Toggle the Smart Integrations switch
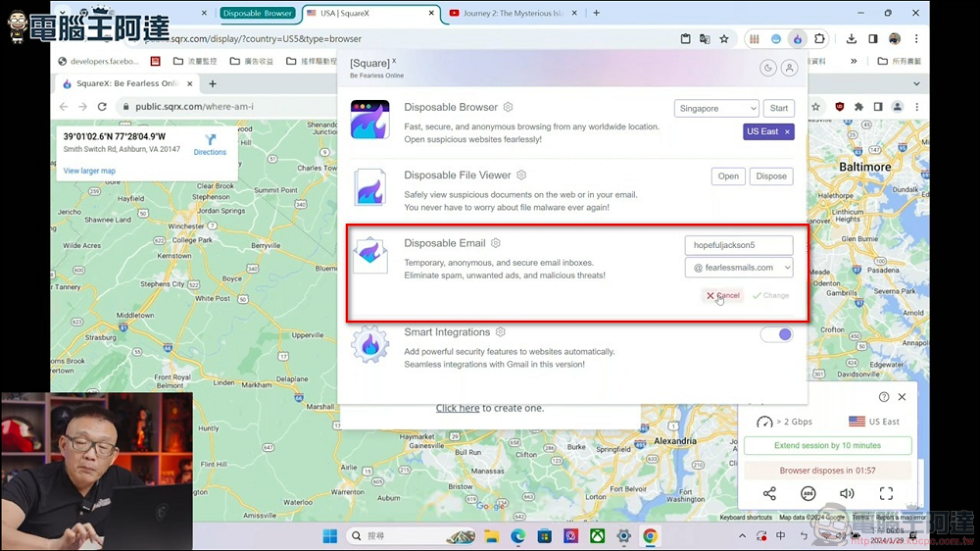 777,334
